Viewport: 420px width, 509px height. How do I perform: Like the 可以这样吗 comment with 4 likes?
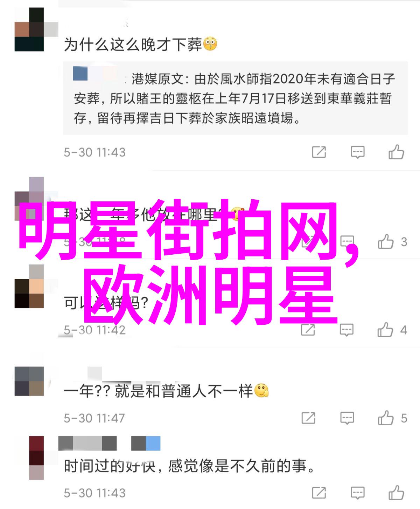pos(385,330)
